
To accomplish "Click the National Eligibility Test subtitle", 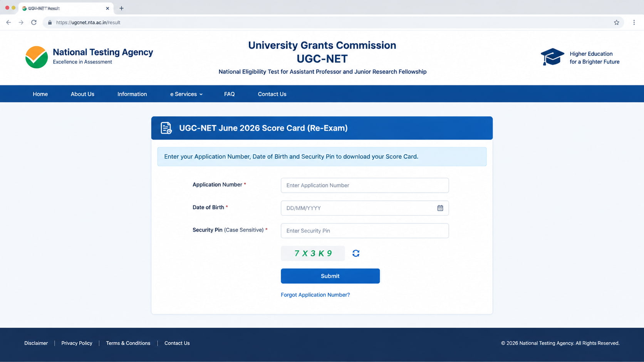I will [322, 72].
